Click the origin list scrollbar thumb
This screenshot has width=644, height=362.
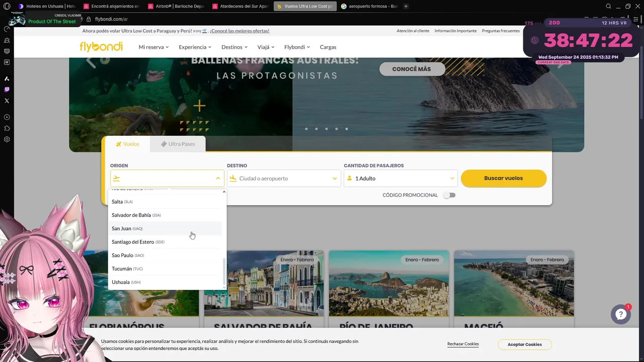point(224,270)
